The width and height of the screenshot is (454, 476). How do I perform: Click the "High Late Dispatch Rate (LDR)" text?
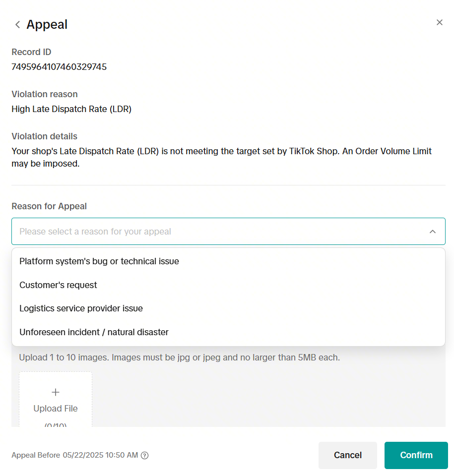pos(71,109)
